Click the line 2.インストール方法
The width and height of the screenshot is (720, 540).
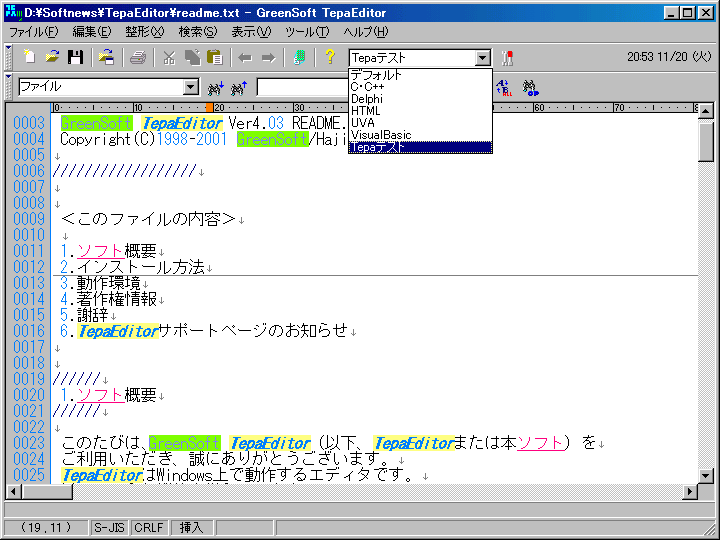pyautogui.click(x=132, y=267)
